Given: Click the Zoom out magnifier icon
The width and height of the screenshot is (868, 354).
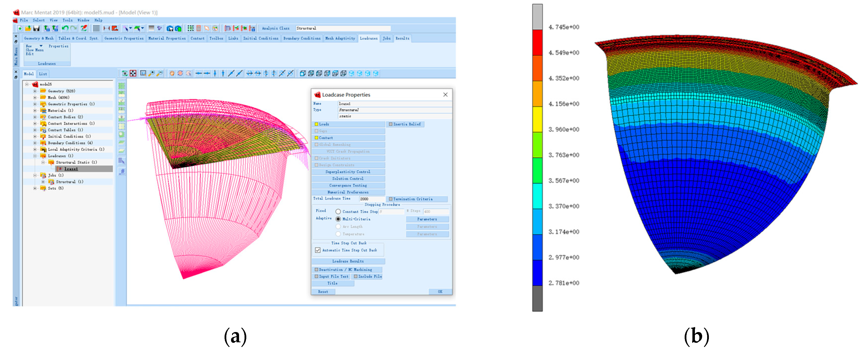Looking at the screenshot, I should [159, 73].
